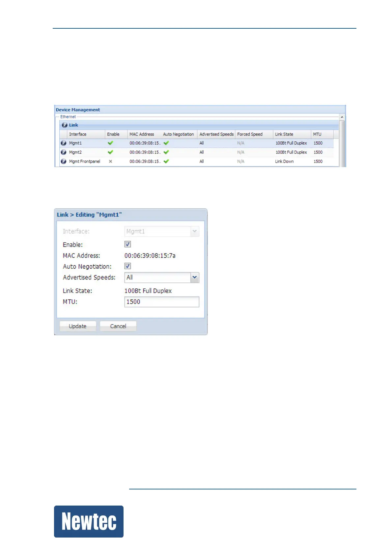Click the green Enable checkmark in Mgmt2 row
Screen dimensions: 392x555
click(x=110, y=152)
